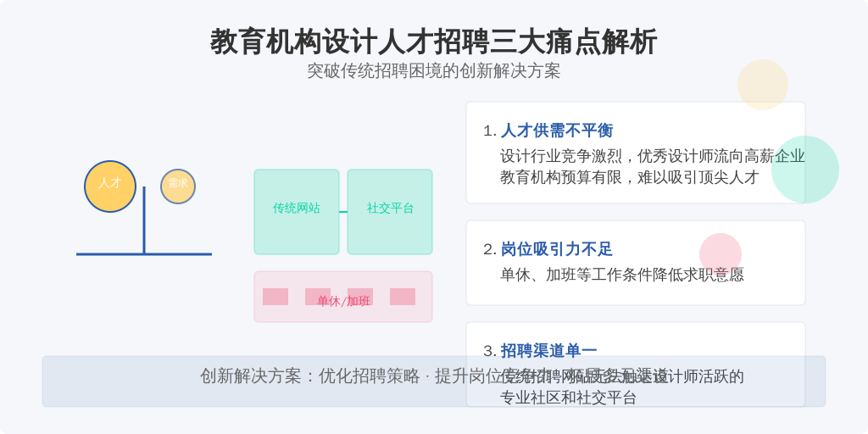Image resolution: width=868 pixels, height=434 pixels.
Task: Click the subtitle 突破传统招聘困境的创新解决方案
Action: 433,71
